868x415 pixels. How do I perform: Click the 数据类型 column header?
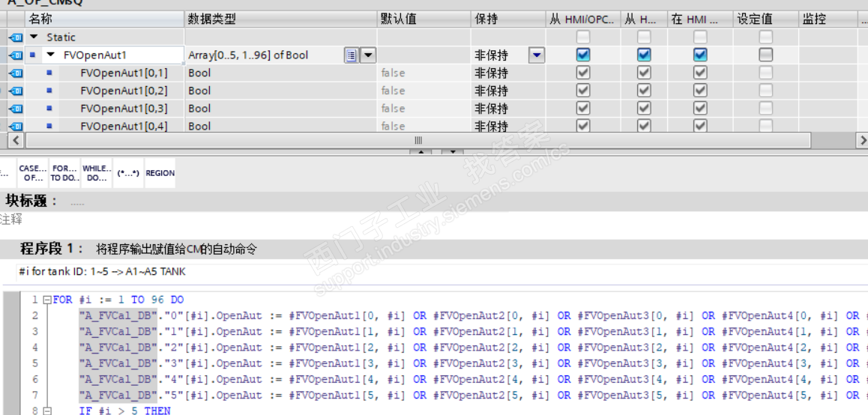[280, 19]
